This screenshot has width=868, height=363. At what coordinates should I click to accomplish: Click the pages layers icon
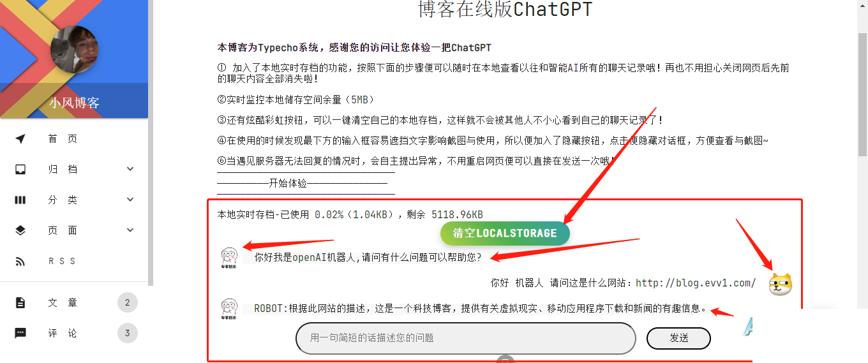[x=20, y=230]
